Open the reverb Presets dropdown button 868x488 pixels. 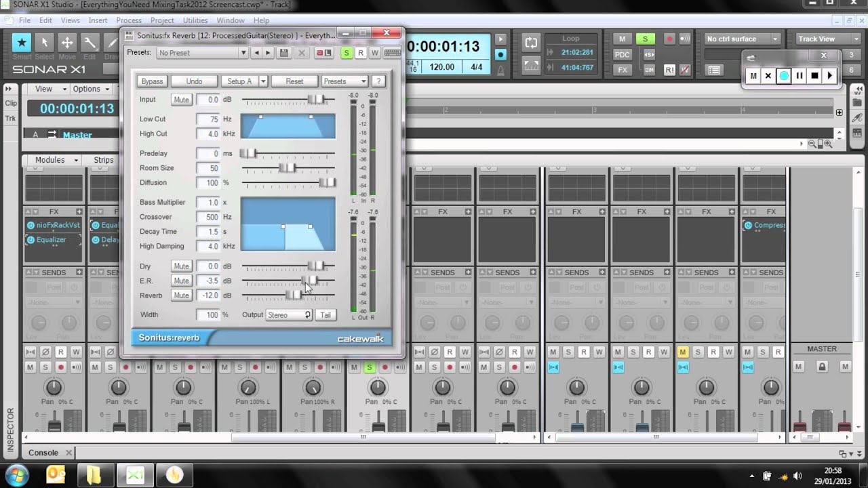point(344,81)
